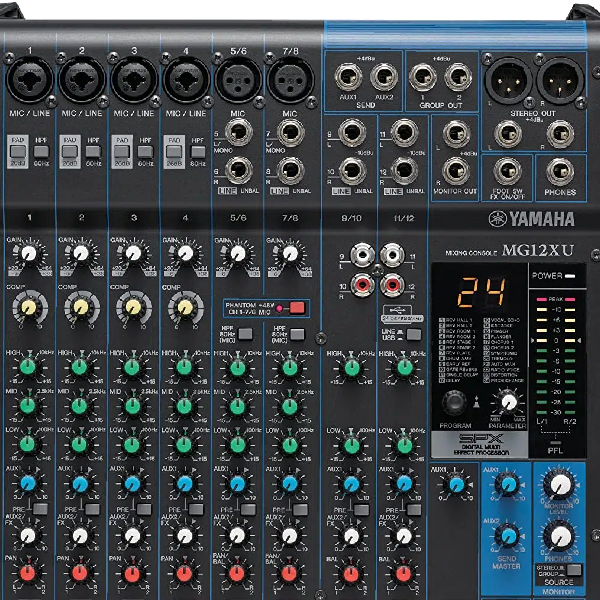Click the channel 5/6 XLR MIC input
Image resolution: width=600 pixels, height=600 pixels.
(238, 80)
